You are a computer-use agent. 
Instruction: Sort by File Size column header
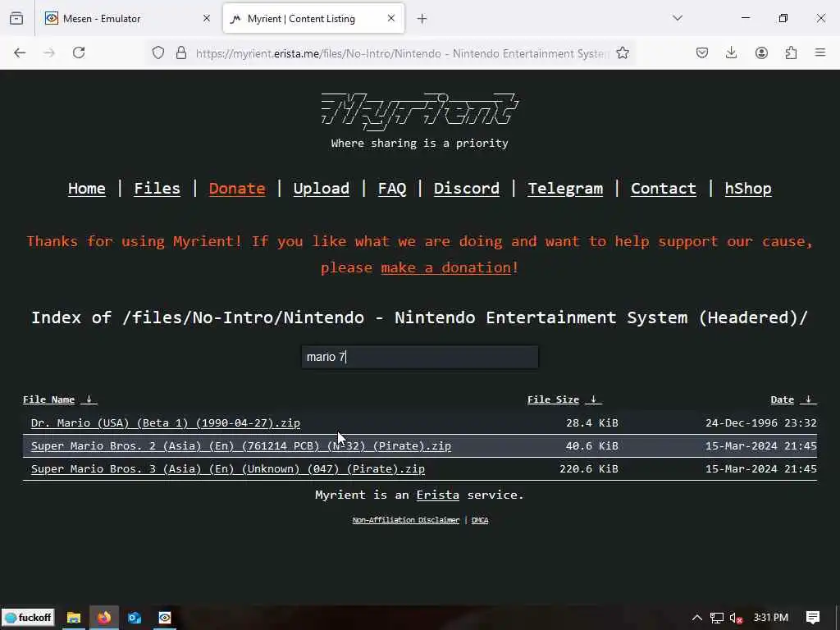click(x=564, y=399)
